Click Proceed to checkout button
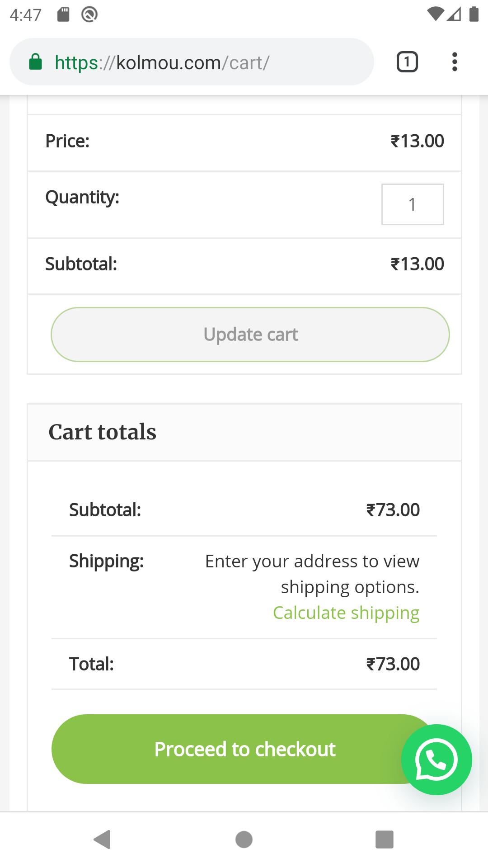 coord(244,749)
